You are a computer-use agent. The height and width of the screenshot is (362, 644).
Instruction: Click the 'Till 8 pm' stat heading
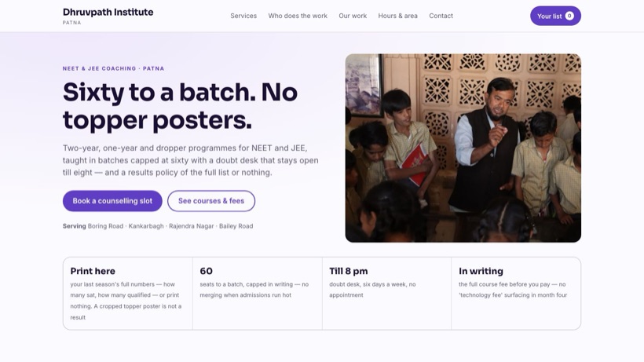(348, 271)
